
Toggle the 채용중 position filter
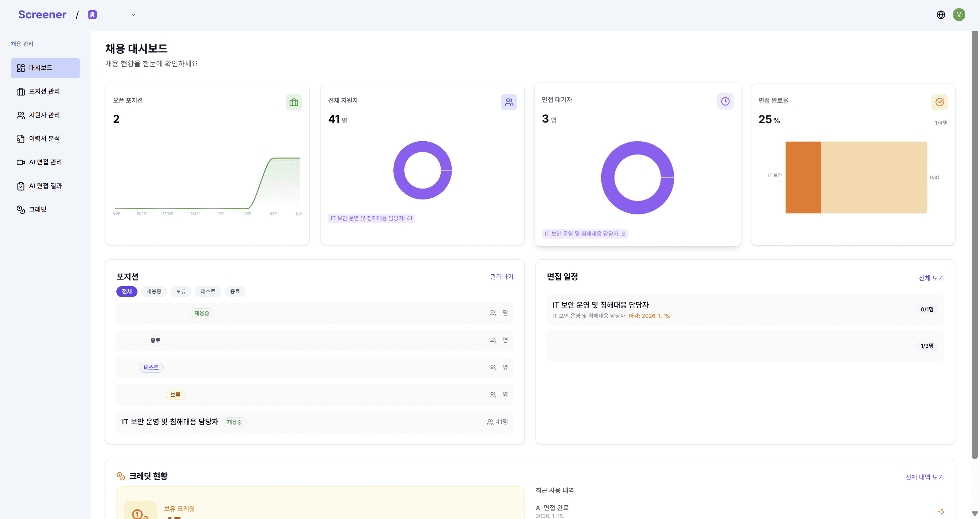click(x=154, y=291)
